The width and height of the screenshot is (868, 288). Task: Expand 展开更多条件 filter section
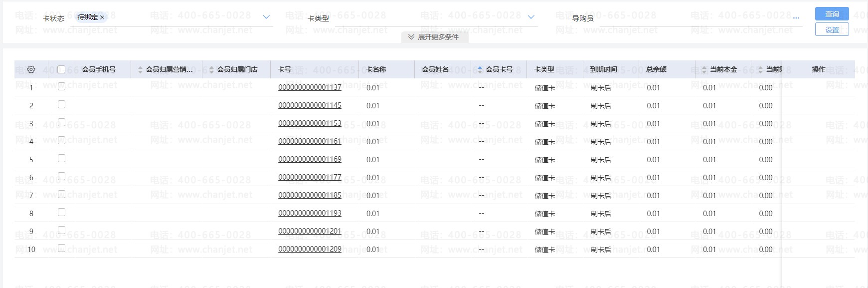pyautogui.click(x=434, y=37)
